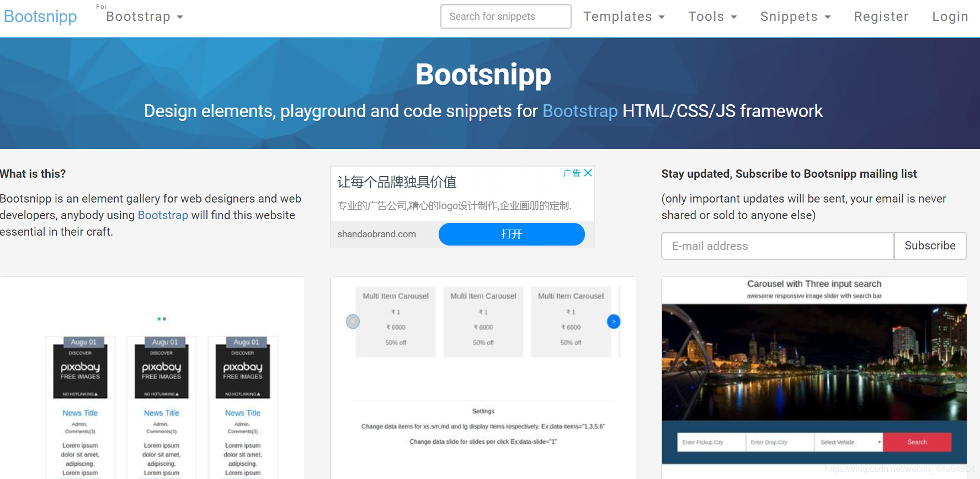Open the second pixabay image thumbnail
This screenshot has width=980, height=479.
[x=162, y=371]
